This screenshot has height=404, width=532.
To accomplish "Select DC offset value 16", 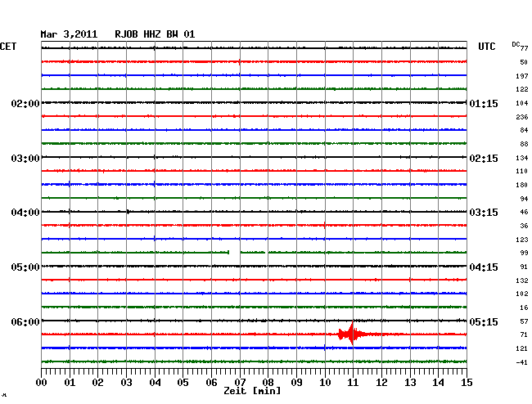I will (x=524, y=307).
